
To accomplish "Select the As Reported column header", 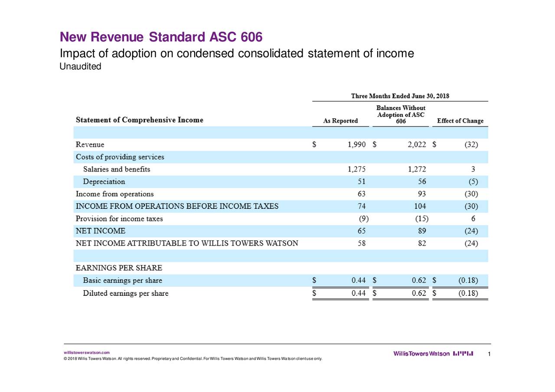I will [340, 121].
